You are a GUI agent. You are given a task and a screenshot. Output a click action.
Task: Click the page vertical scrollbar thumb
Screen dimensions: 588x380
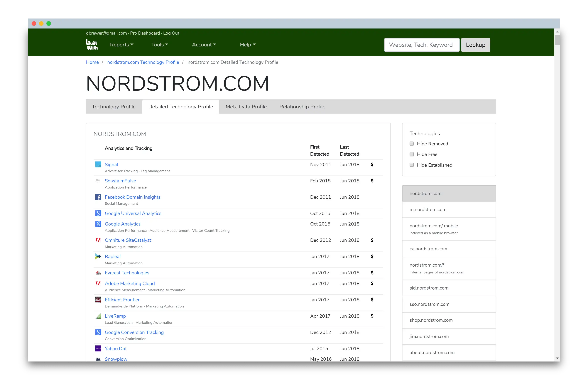[557, 40]
